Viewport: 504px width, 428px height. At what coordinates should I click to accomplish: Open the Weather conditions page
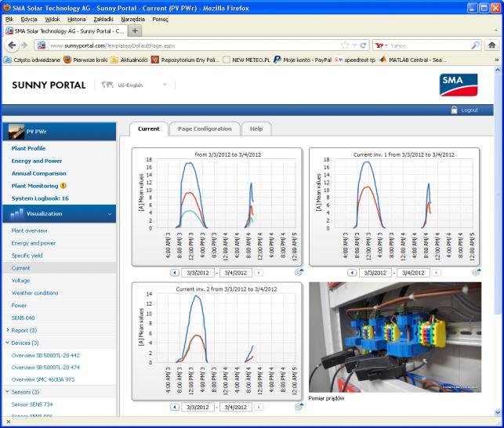click(34, 293)
